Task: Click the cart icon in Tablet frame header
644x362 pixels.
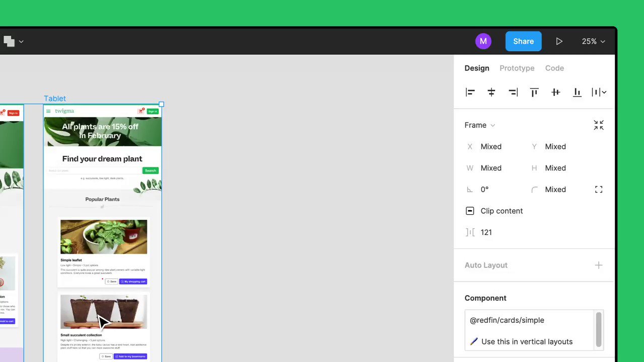Action: pyautogui.click(x=141, y=111)
